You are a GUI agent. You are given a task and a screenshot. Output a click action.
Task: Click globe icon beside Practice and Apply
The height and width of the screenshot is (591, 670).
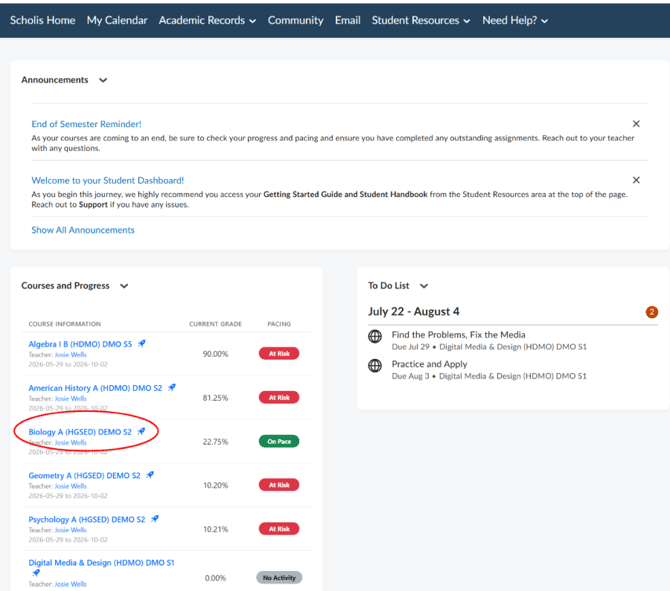(375, 366)
